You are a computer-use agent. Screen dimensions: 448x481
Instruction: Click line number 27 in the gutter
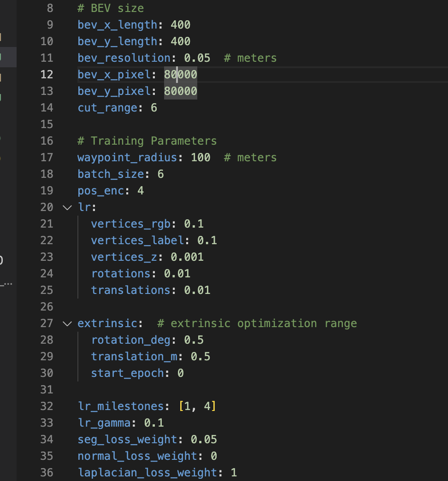46,323
